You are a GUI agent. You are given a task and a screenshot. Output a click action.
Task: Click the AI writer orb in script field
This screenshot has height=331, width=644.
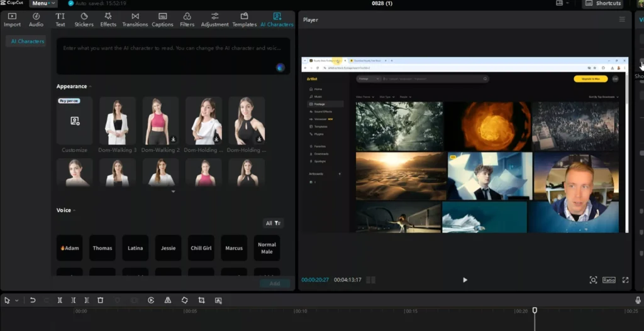pos(280,68)
